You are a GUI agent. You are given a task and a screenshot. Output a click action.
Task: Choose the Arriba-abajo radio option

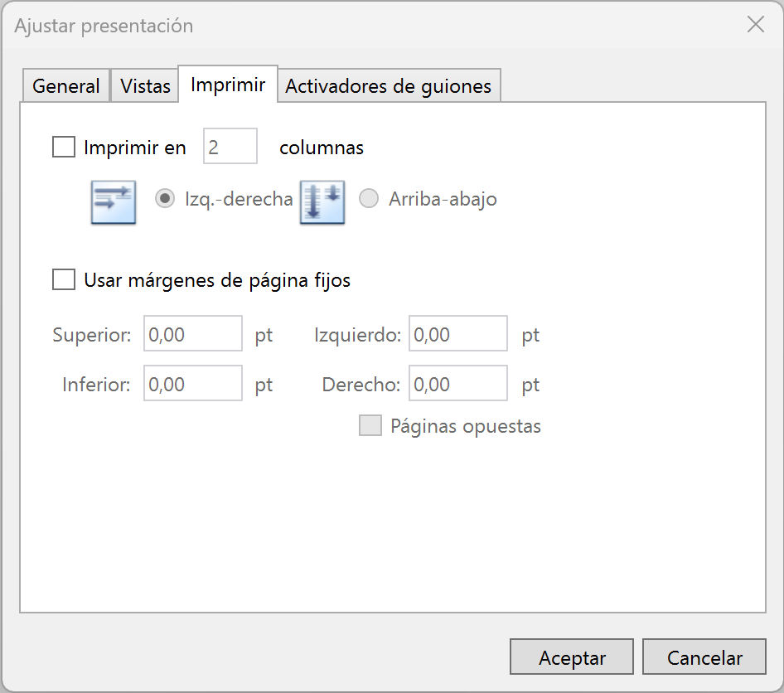tap(369, 199)
